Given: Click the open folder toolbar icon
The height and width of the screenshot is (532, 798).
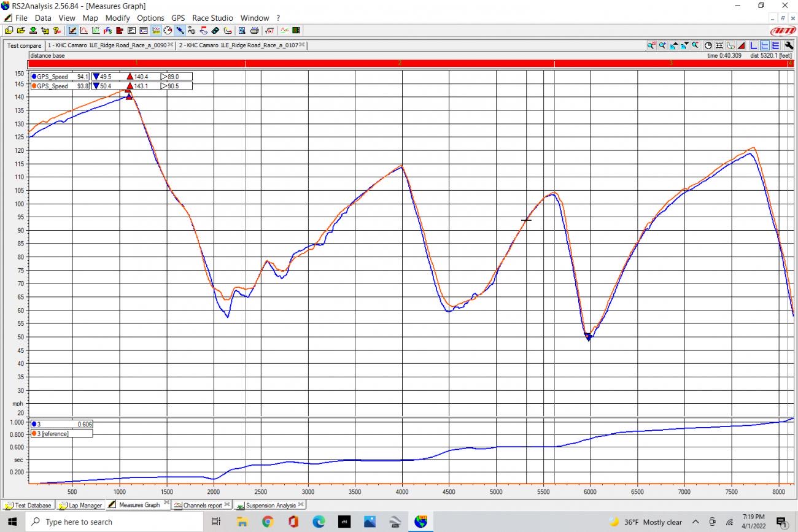Looking at the screenshot, I should pyautogui.click(x=21, y=30).
